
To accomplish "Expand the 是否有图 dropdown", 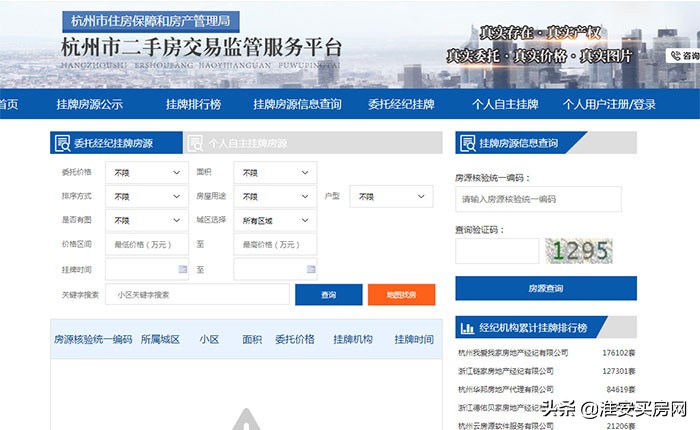I will coord(147,220).
